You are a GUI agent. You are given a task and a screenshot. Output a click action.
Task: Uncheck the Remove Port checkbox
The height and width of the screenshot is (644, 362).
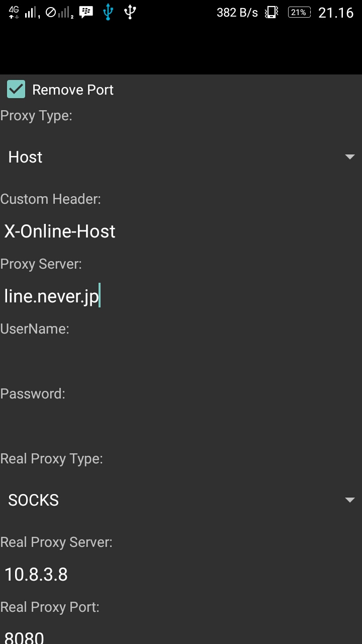click(x=16, y=90)
